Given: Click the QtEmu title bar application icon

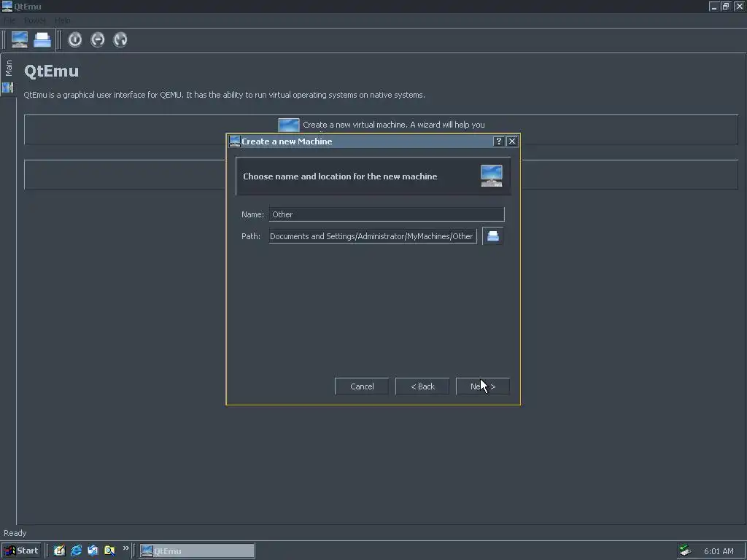Looking at the screenshot, I should (7, 6).
